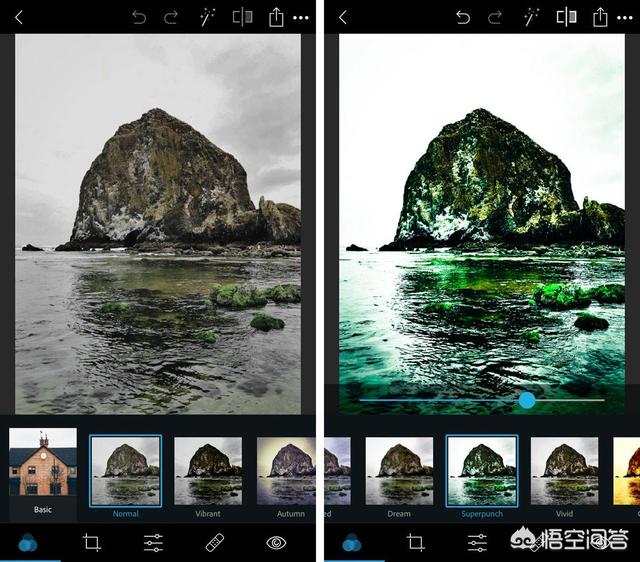Tap auto-enhance magic wand in right screen

point(531,18)
